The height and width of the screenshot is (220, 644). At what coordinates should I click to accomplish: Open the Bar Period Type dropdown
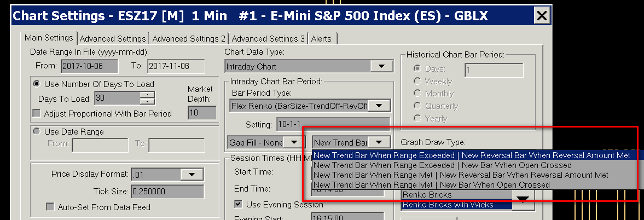pos(379,106)
